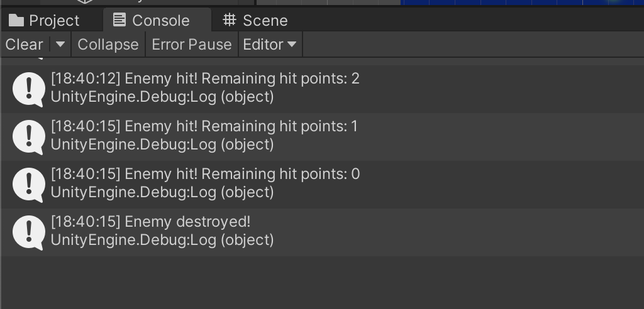Click the grid icon on the Scene tab
This screenshot has height=309, width=644.
point(230,21)
